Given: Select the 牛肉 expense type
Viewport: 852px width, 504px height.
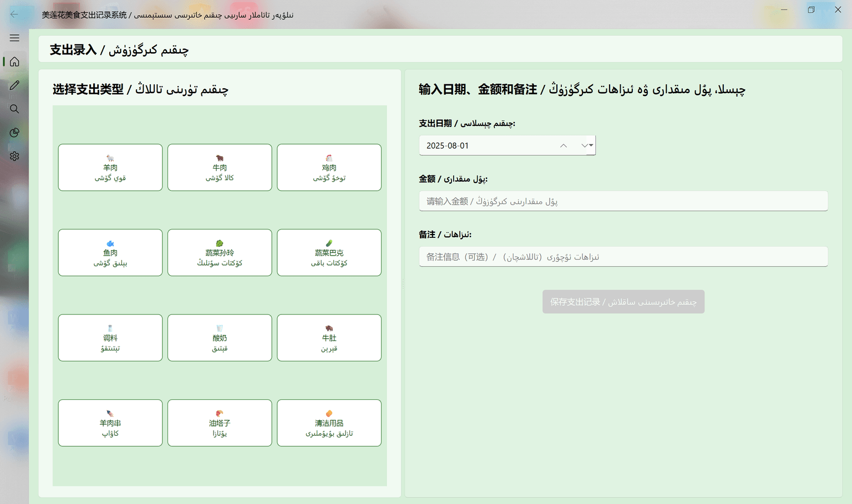Looking at the screenshot, I should pyautogui.click(x=220, y=167).
